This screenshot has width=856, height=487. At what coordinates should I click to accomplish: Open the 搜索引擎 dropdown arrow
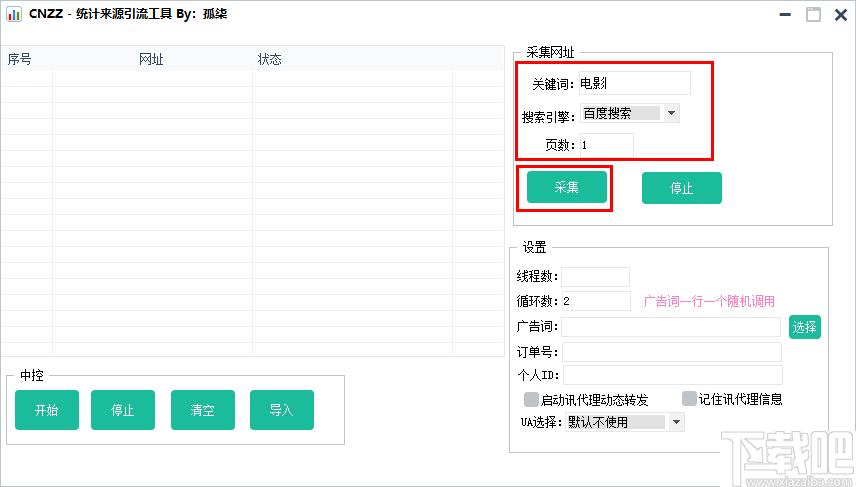pos(671,113)
